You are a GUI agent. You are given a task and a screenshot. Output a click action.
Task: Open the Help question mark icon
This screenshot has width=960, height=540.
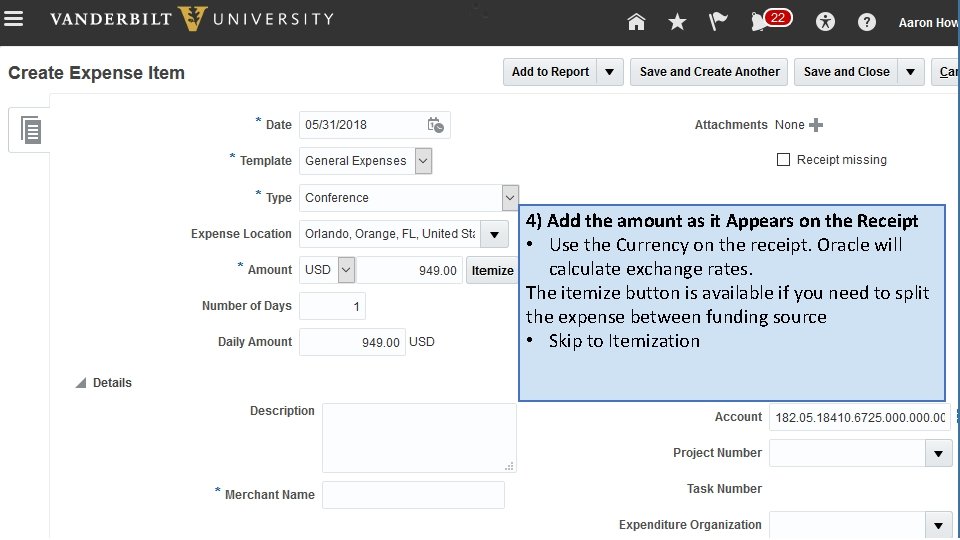(x=866, y=22)
